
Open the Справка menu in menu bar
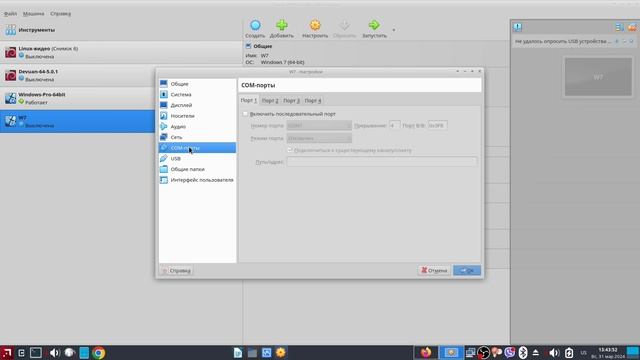[60, 13]
